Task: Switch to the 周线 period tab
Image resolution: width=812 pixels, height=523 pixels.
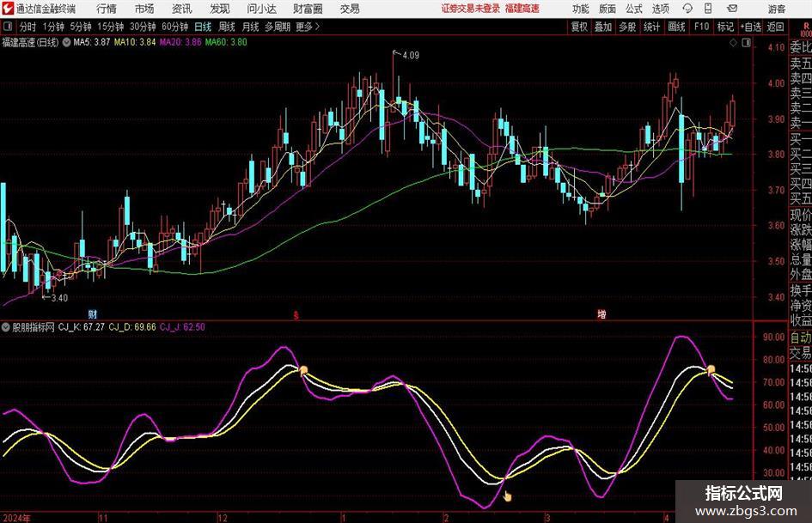Action: pos(227,27)
